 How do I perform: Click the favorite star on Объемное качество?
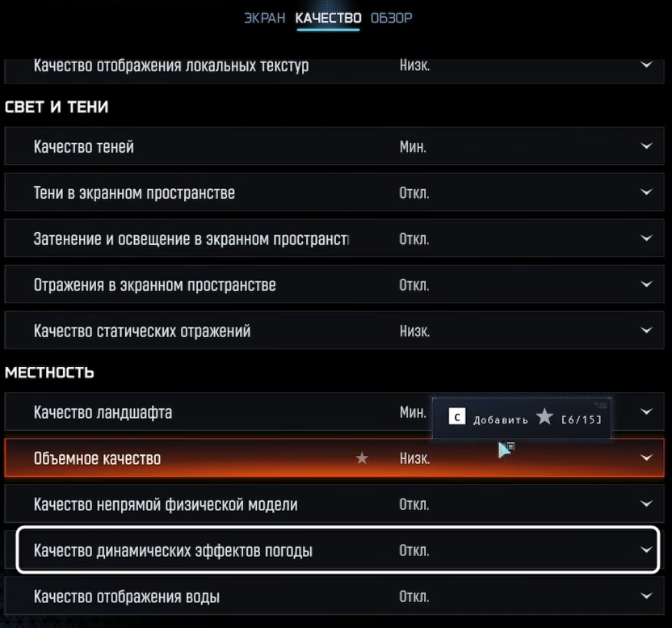pos(362,458)
